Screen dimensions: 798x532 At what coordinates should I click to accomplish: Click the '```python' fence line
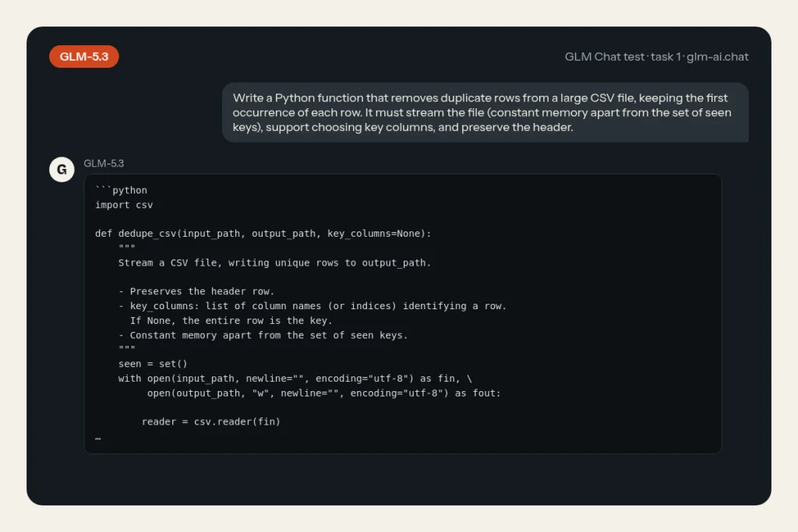[121, 190]
